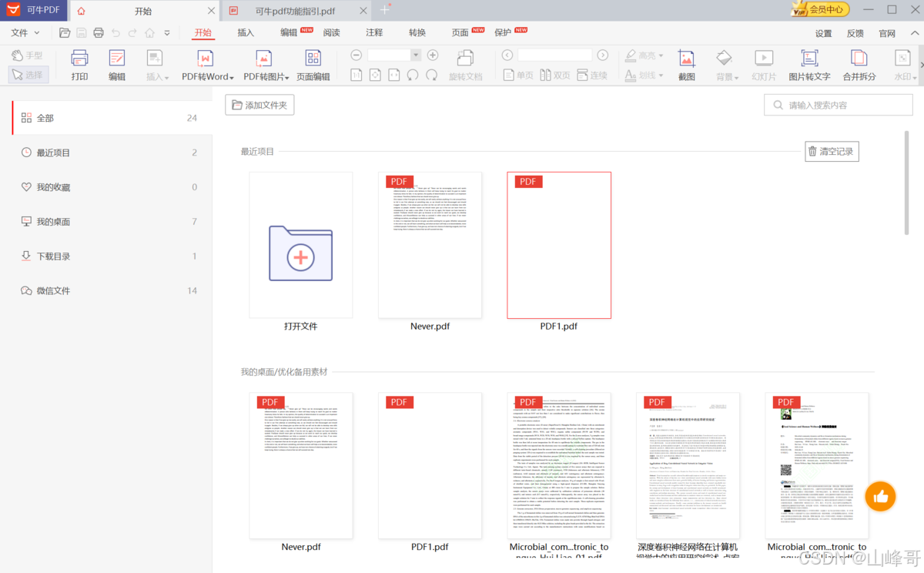Click the save disk icon in quick toolbar
The width and height of the screenshot is (924, 573).
pos(82,33)
